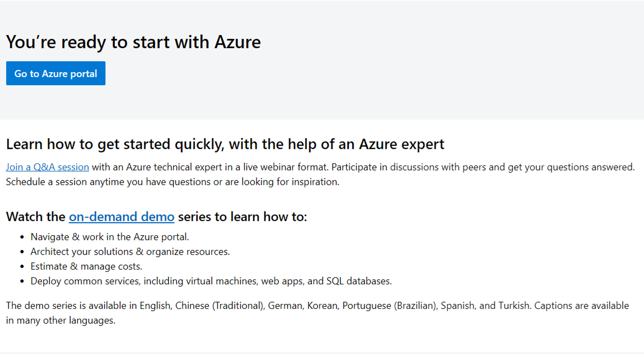Image resolution: width=644 pixels, height=354 pixels.
Task: Follow the on-demand demo link
Action: [122, 217]
